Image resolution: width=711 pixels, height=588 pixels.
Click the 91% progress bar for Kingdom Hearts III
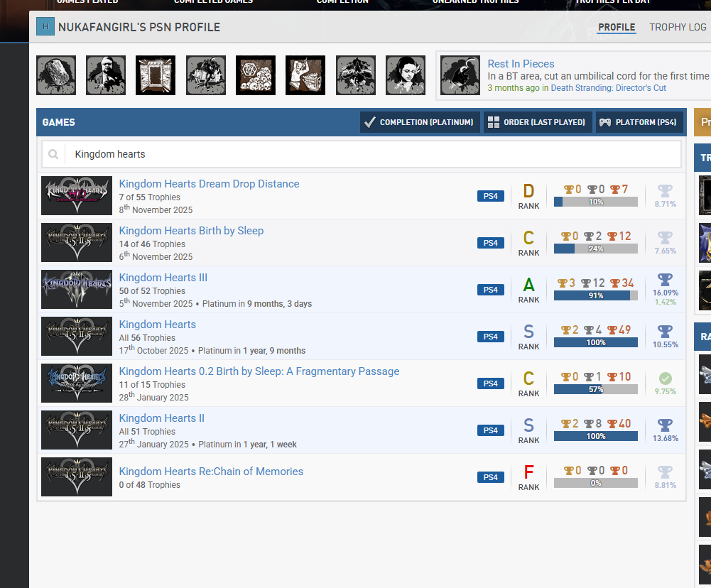[x=596, y=295]
